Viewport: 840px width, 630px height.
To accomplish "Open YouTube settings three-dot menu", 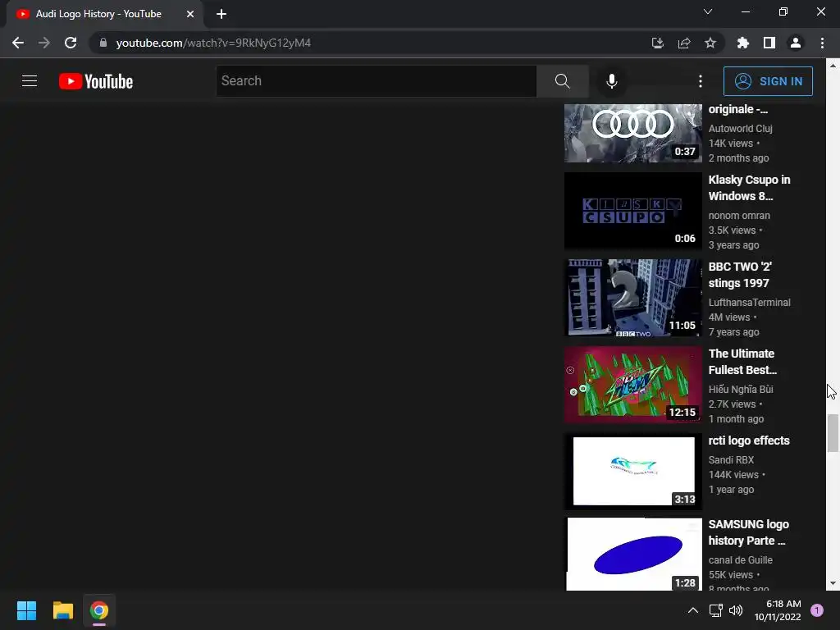I will pyautogui.click(x=701, y=81).
